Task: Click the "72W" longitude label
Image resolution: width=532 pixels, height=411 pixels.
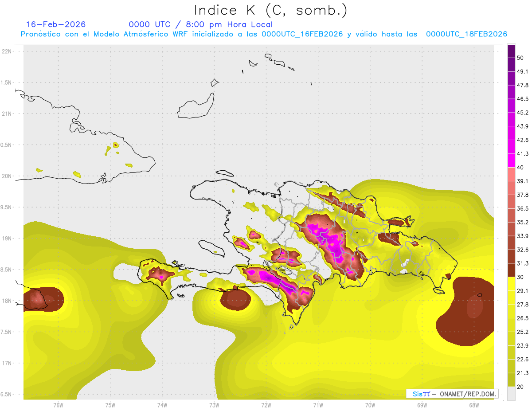Action: click(x=266, y=405)
